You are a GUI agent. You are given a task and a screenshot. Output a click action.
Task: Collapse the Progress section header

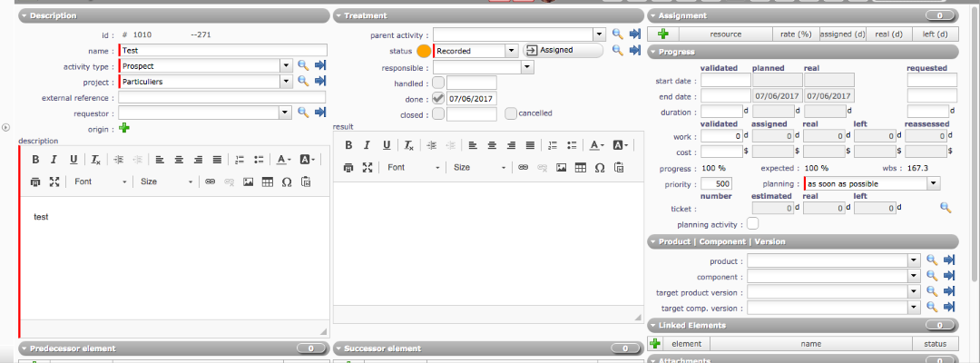point(676,52)
